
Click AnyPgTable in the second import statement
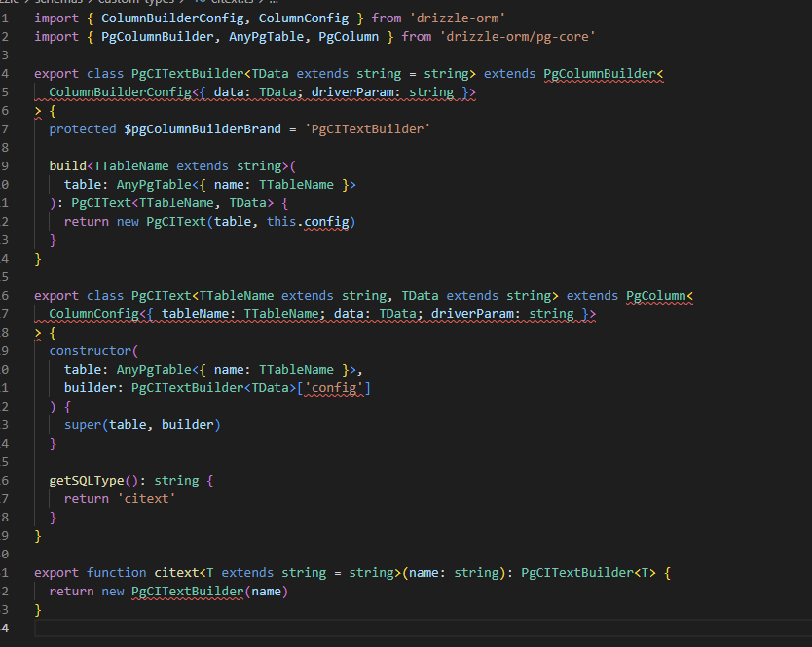coord(266,37)
